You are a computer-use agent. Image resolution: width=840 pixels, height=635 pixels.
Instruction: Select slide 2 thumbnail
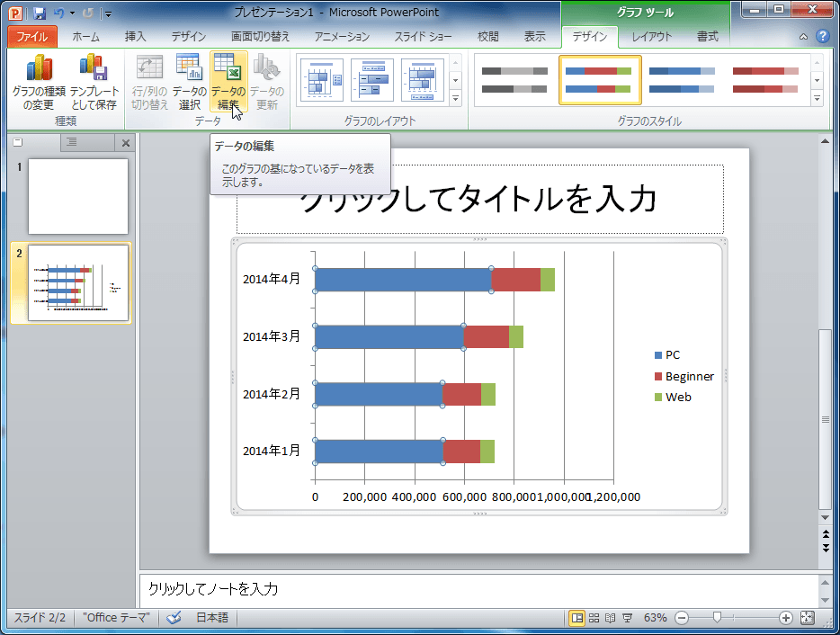[78, 282]
